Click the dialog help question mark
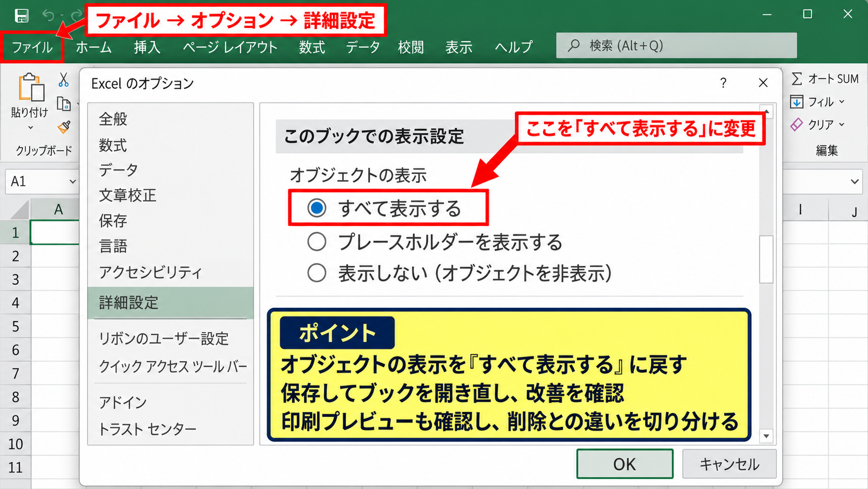Screen dimensions: 868x489 coord(723,83)
